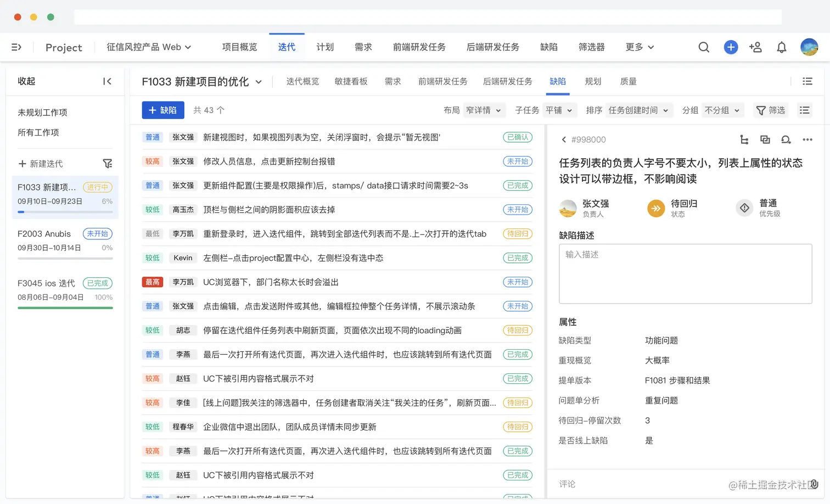
Task: Open defect 停留在迭代组件任务列表中刷新页面
Action: coord(332,331)
